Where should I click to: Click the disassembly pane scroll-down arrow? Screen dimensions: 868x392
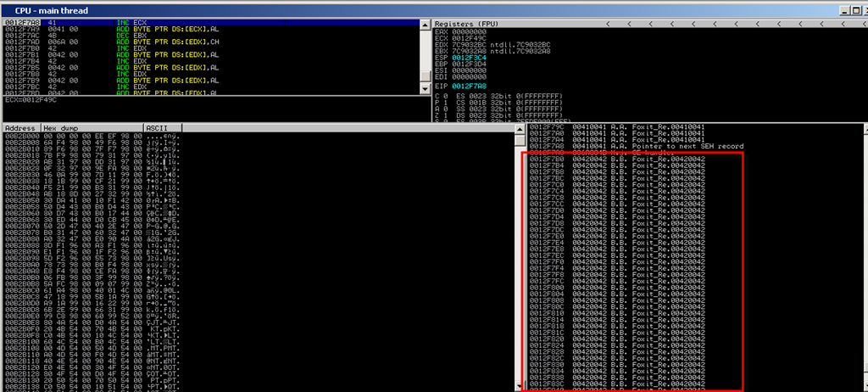[x=426, y=90]
